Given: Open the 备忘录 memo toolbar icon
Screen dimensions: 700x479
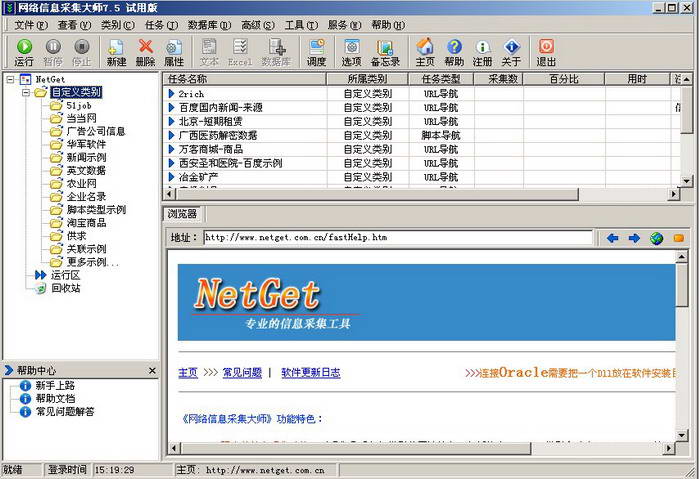Looking at the screenshot, I should (x=385, y=52).
